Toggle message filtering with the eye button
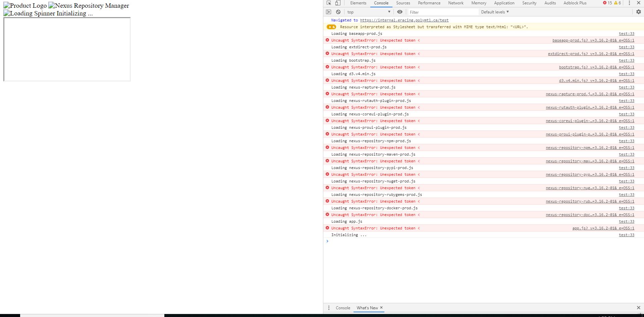 point(399,12)
